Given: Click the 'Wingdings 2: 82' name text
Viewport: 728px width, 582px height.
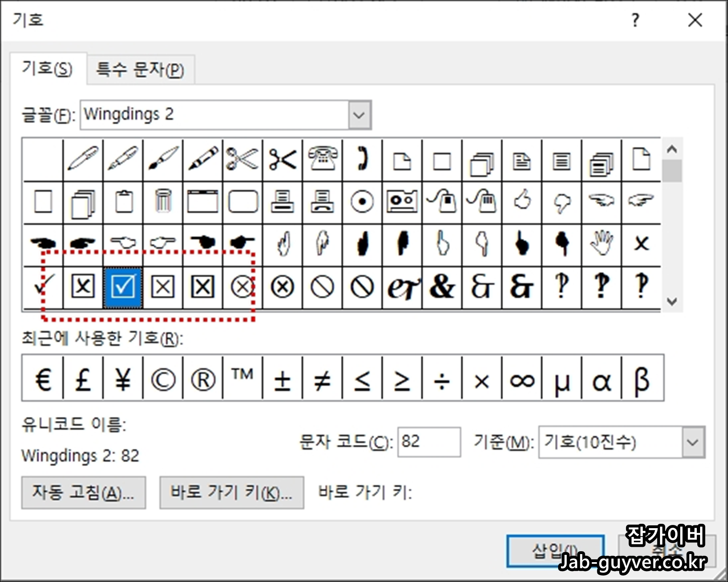Looking at the screenshot, I should pos(80,456).
